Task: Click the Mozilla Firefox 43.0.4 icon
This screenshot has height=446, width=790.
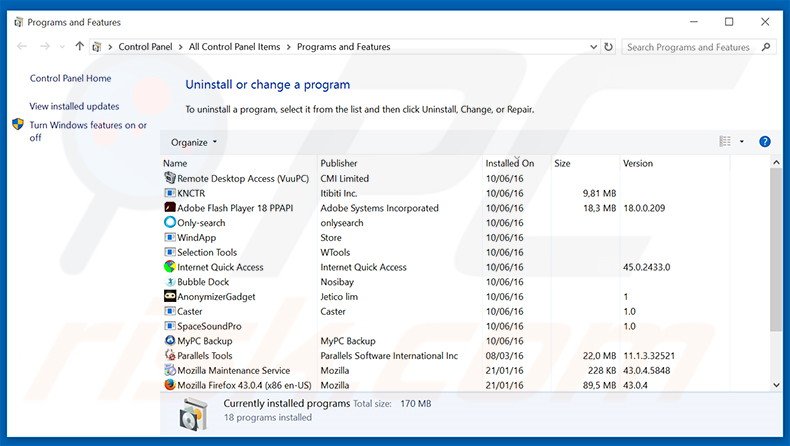Action: pos(170,385)
